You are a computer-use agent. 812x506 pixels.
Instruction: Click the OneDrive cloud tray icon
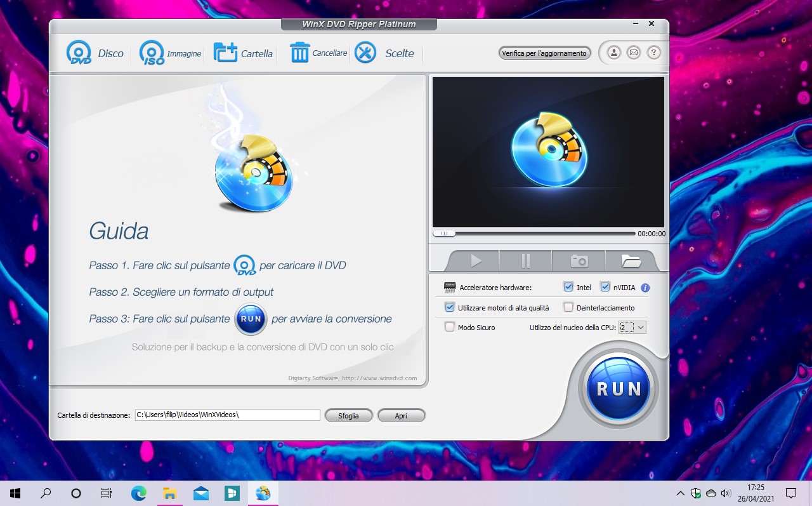[711, 493]
